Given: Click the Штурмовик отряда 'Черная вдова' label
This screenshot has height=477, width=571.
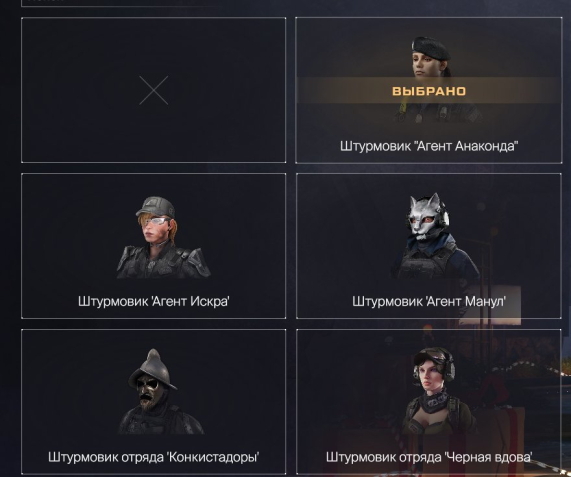Looking at the screenshot, I should pos(429,457).
